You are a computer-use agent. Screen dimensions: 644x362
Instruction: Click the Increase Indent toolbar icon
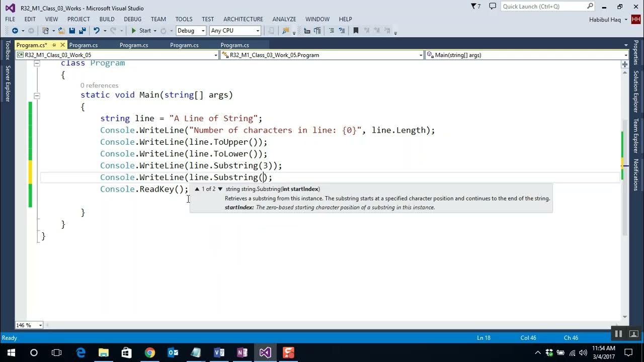point(317,31)
